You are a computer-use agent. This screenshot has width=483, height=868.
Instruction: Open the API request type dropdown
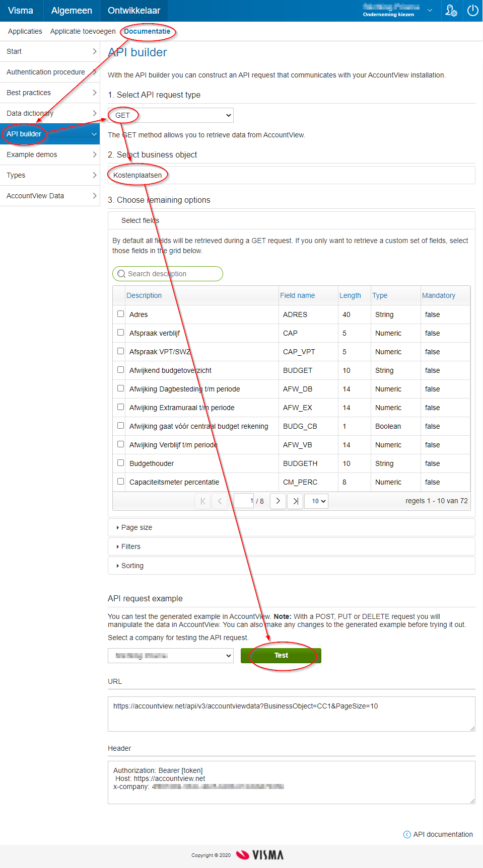coord(171,115)
